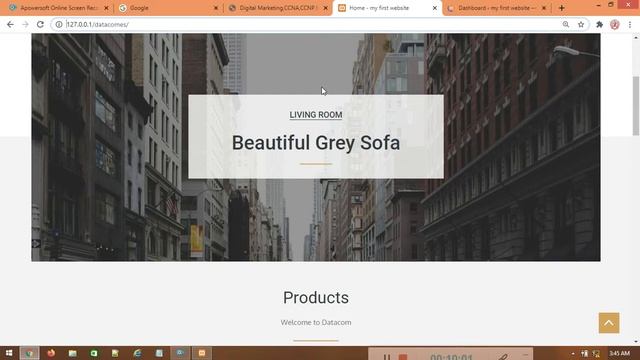Open the Chrome profile avatar

(615, 24)
